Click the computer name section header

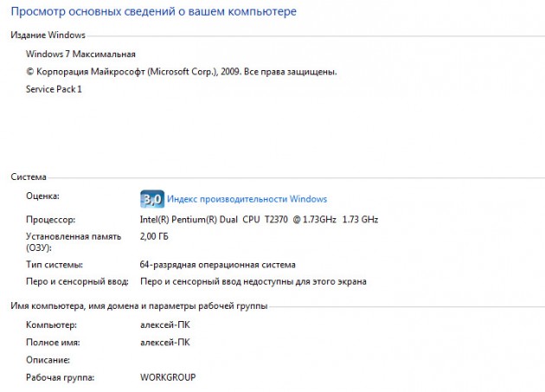point(138,306)
